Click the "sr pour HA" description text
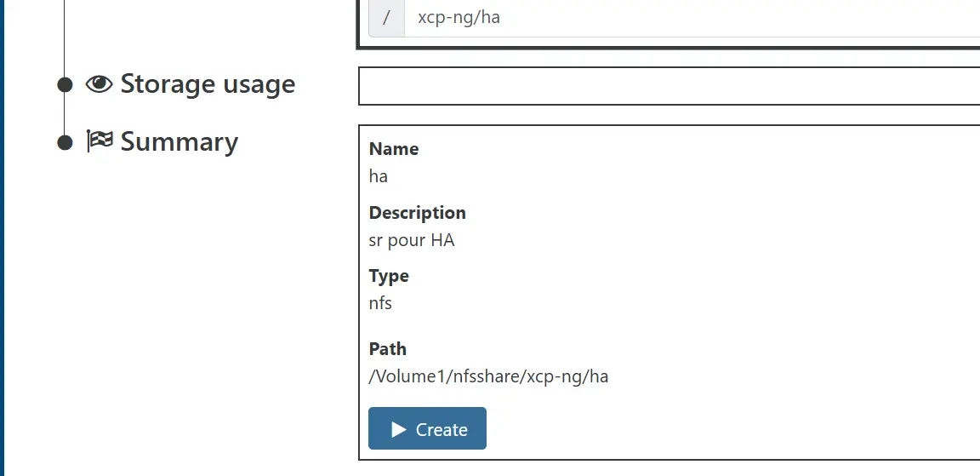 pos(412,240)
